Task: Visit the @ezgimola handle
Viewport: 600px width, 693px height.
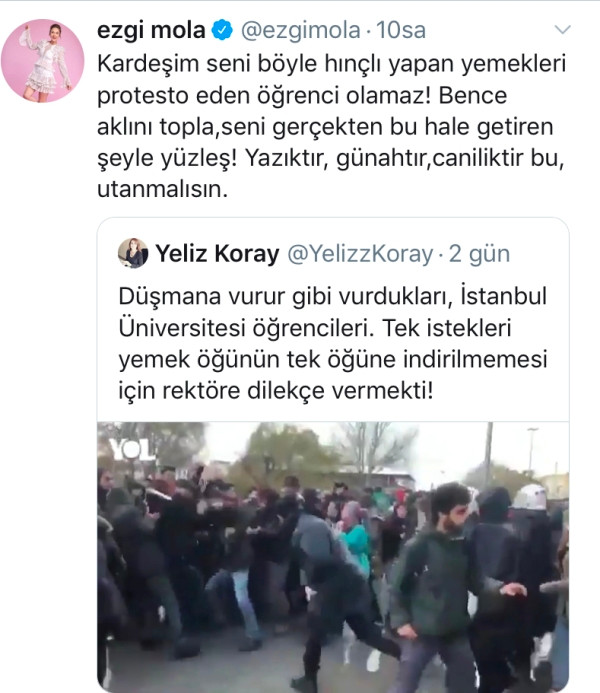Action: pyautogui.click(x=300, y=30)
